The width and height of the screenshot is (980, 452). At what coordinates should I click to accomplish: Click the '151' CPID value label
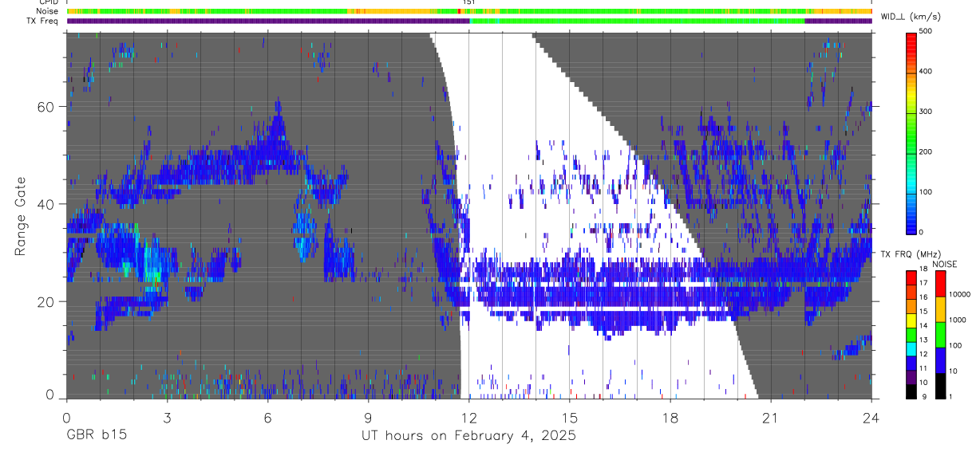469,2
